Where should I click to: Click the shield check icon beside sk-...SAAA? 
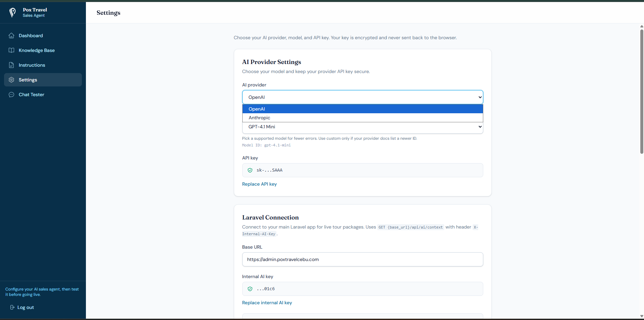pyautogui.click(x=250, y=170)
